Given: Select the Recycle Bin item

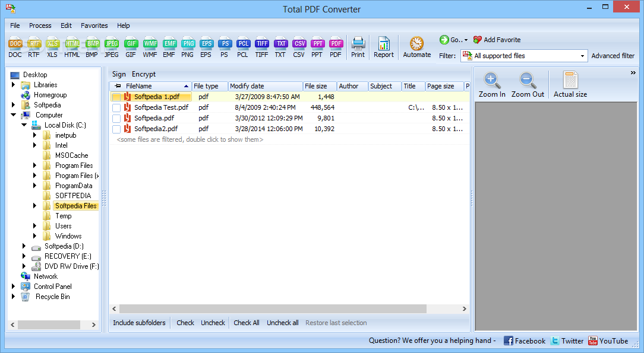Looking at the screenshot, I should point(52,297).
